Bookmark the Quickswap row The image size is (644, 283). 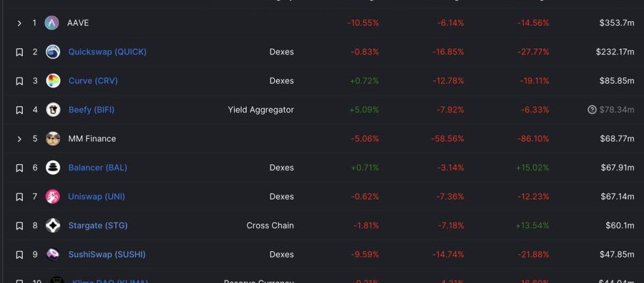tap(19, 52)
